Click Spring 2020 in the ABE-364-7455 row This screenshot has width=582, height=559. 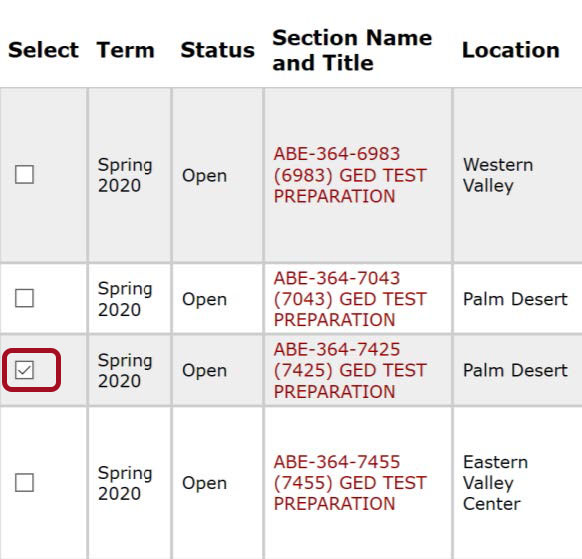(x=125, y=483)
